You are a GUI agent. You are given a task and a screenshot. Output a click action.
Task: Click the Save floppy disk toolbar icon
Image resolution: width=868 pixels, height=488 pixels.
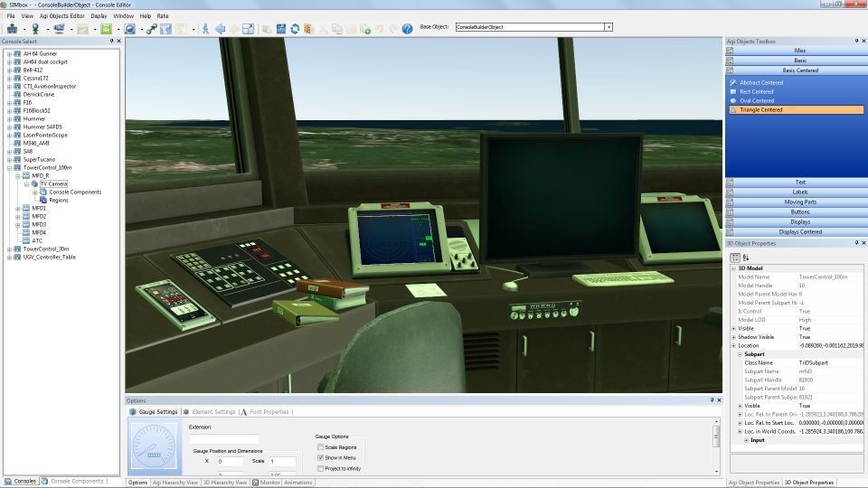[x=281, y=29]
